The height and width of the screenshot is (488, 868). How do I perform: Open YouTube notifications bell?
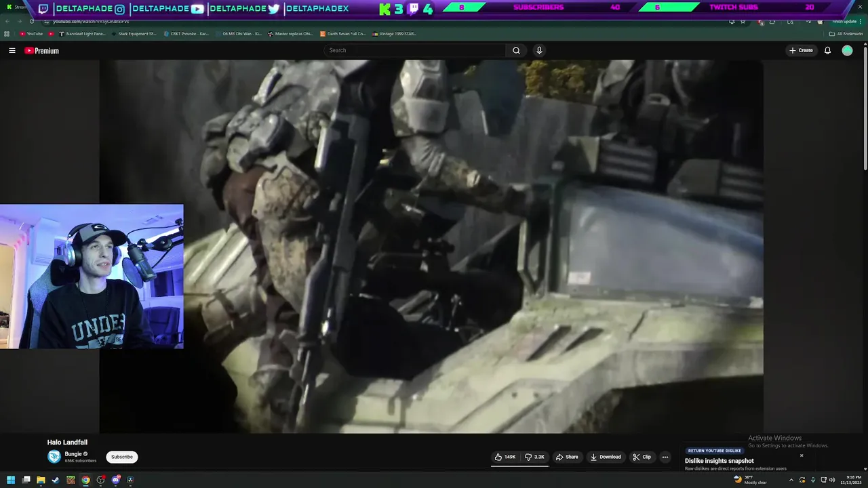tap(827, 51)
